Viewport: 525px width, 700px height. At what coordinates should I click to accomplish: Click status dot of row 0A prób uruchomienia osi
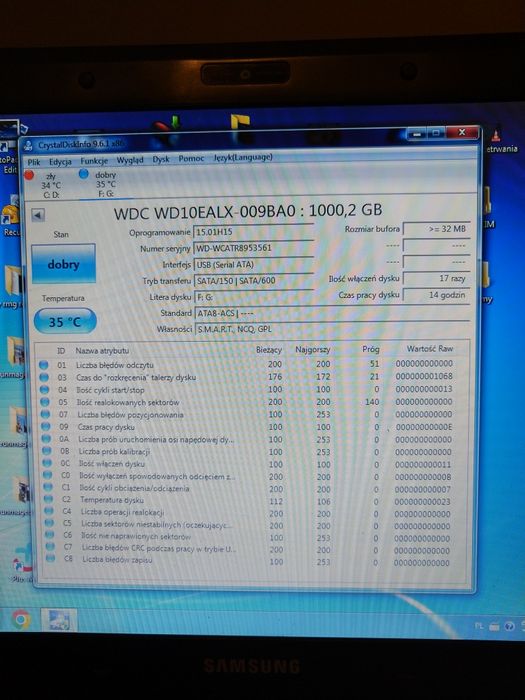(x=46, y=439)
